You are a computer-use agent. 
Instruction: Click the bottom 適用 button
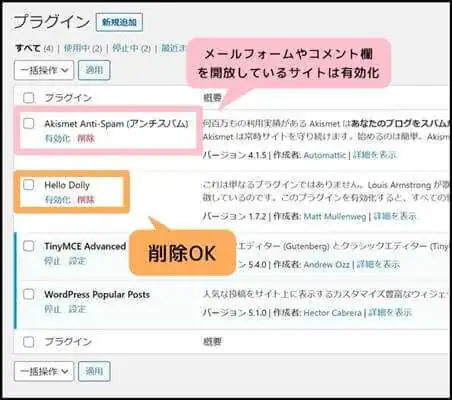point(94,371)
